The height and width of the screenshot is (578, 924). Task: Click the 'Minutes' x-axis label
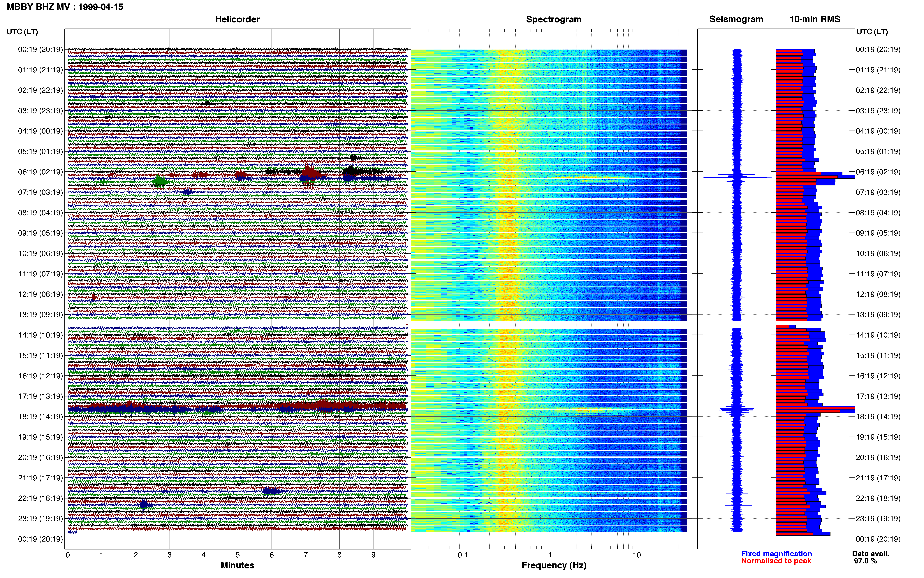(237, 565)
